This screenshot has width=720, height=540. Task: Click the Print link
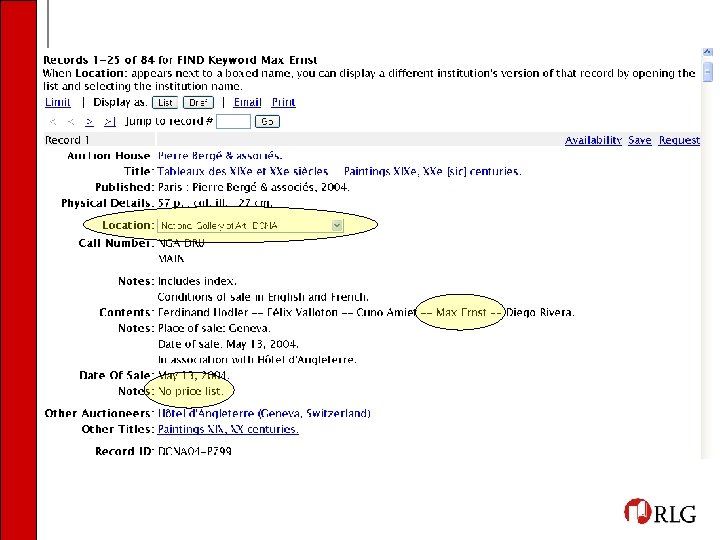(283, 102)
